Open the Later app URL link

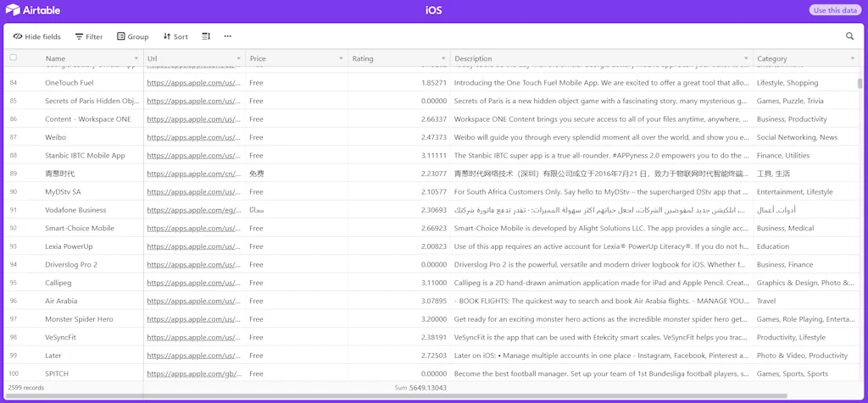194,356
